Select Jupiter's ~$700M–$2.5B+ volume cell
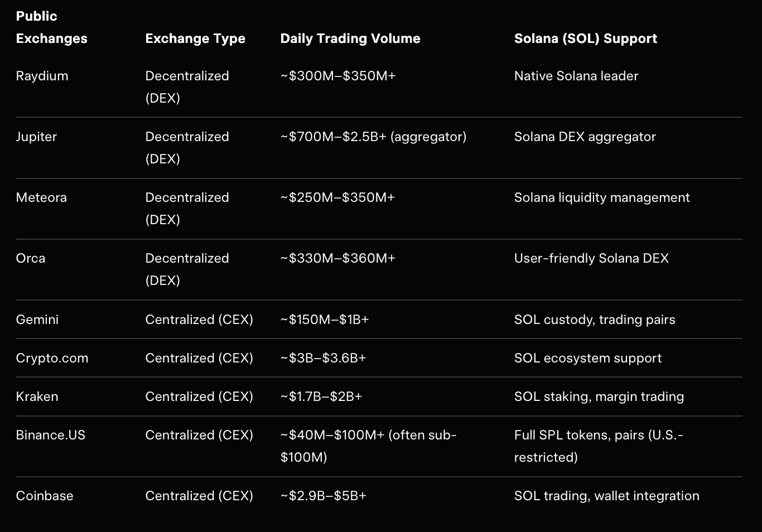This screenshot has width=762, height=532. click(373, 137)
